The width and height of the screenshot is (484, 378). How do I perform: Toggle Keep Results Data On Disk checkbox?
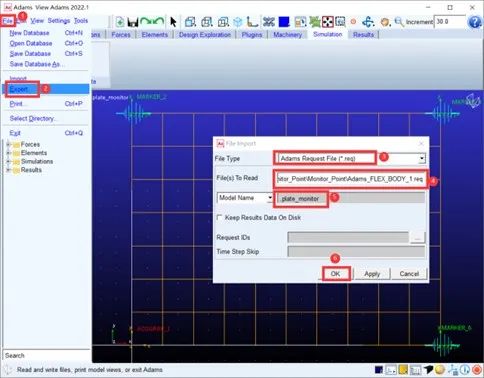click(x=220, y=217)
